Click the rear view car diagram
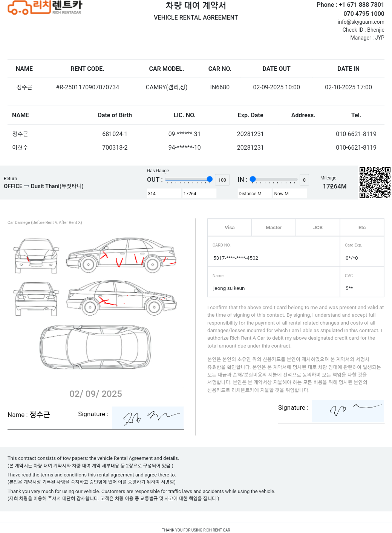Viewport: 392px width, 533px height. click(x=36, y=299)
